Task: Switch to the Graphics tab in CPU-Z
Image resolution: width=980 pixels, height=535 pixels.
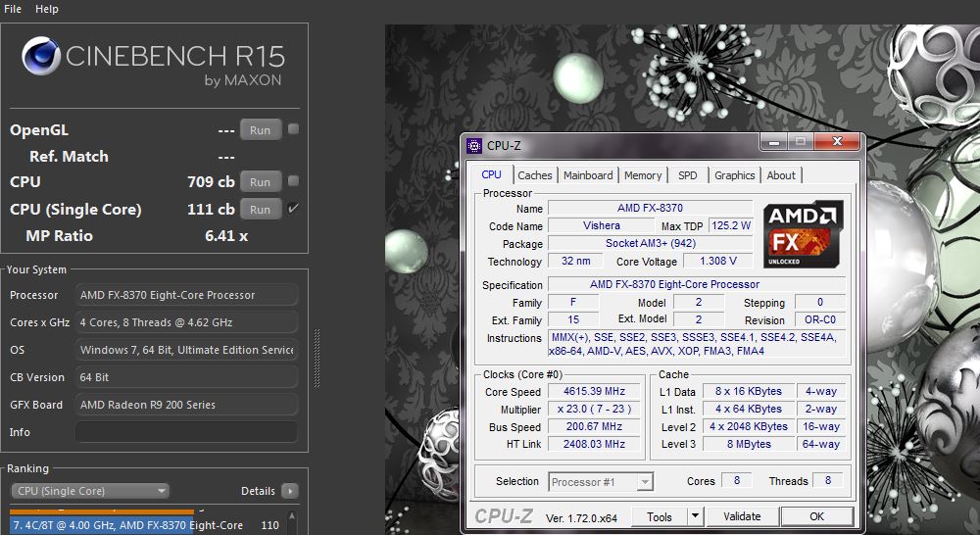Action: tap(734, 175)
